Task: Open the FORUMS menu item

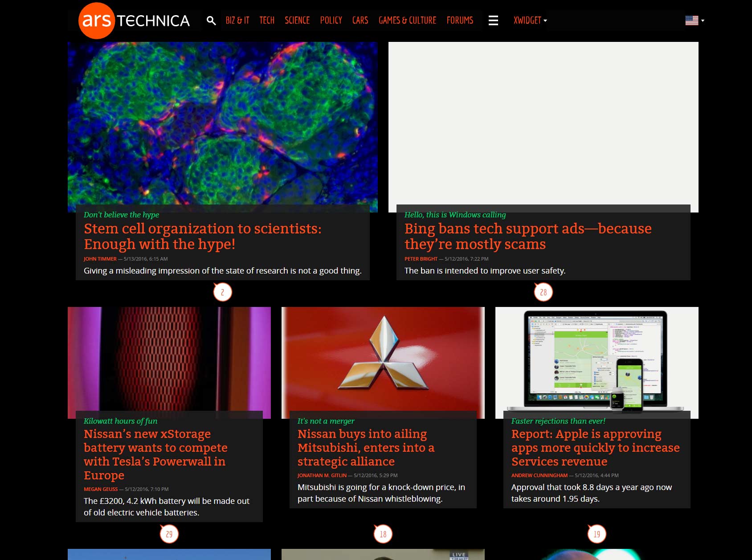Action: (460, 20)
